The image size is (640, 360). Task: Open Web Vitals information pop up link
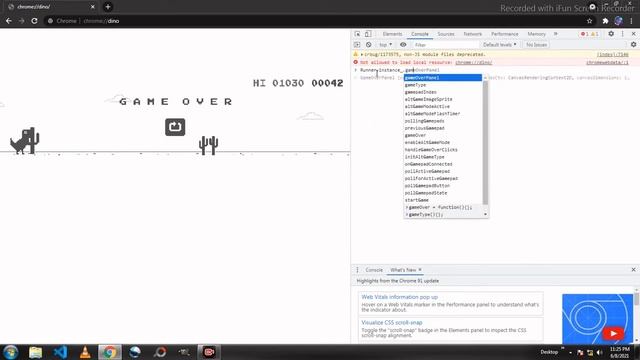point(400,297)
